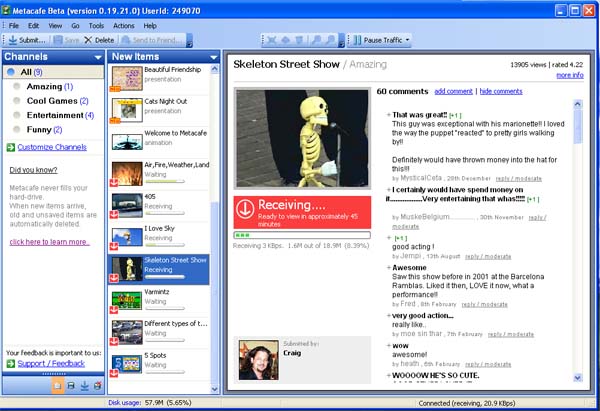Open the Go menu

point(75,26)
